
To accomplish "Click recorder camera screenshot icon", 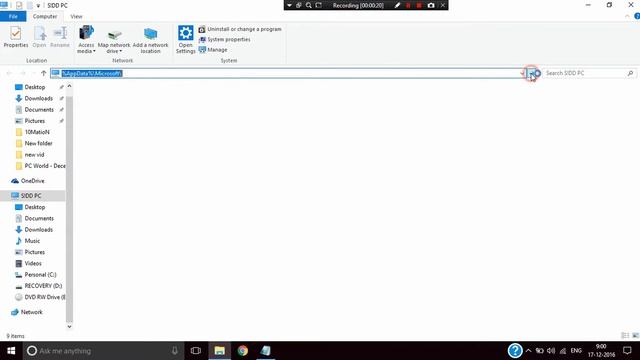I will tap(431, 5).
